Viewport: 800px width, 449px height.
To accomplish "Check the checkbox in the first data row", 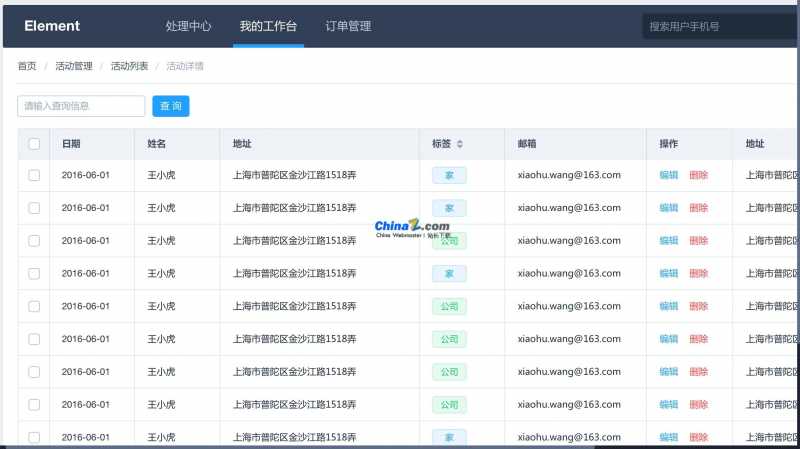I will pos(34,175).
